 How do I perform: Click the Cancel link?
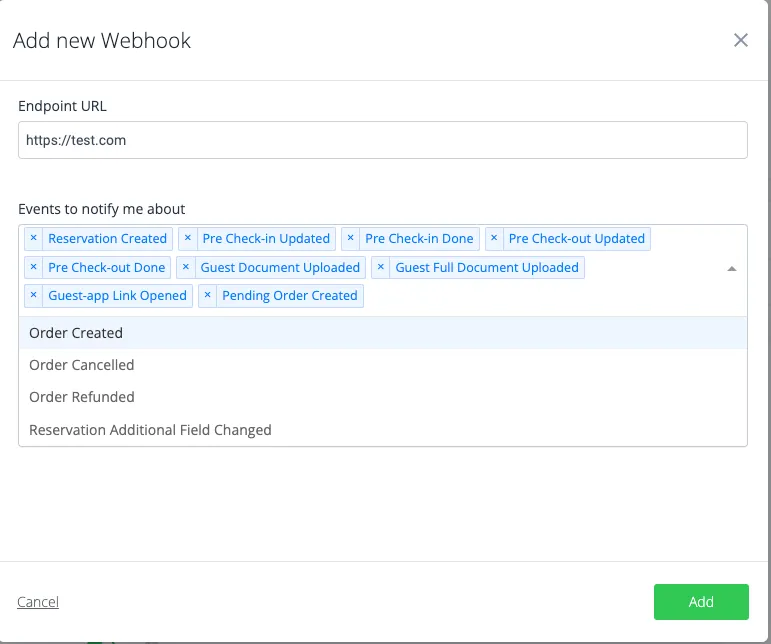(x=38, y=602)
